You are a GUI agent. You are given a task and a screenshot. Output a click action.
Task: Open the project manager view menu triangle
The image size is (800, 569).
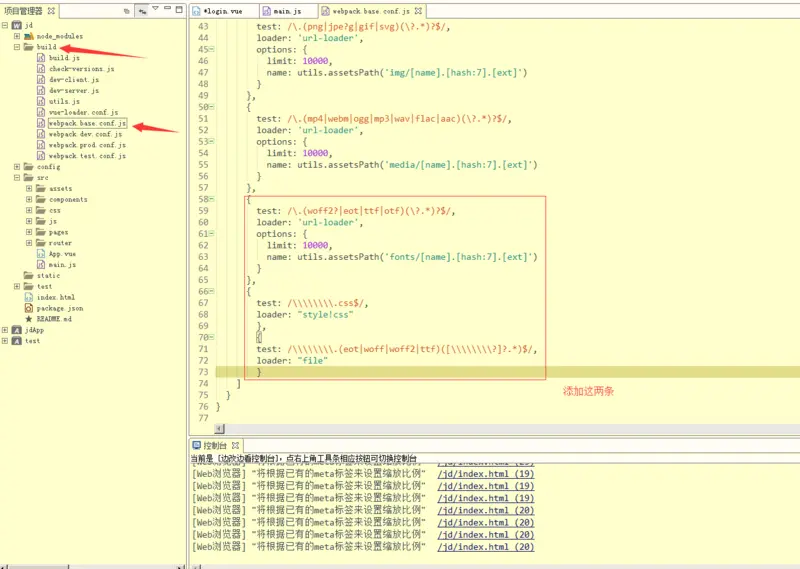[x=155, y=8]
